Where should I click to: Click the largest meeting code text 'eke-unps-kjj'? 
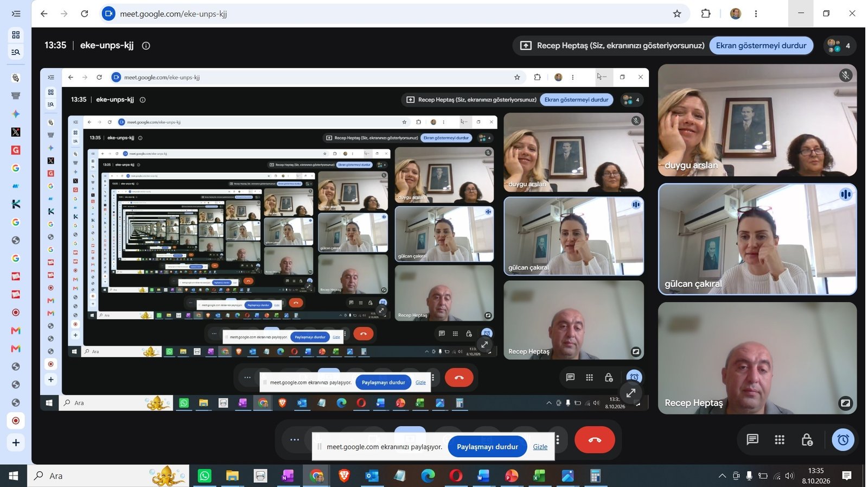click(x=107, y=46)
